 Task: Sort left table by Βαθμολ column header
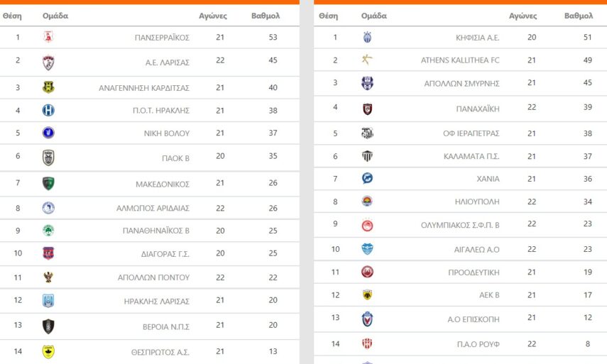[x=266, y=16]
